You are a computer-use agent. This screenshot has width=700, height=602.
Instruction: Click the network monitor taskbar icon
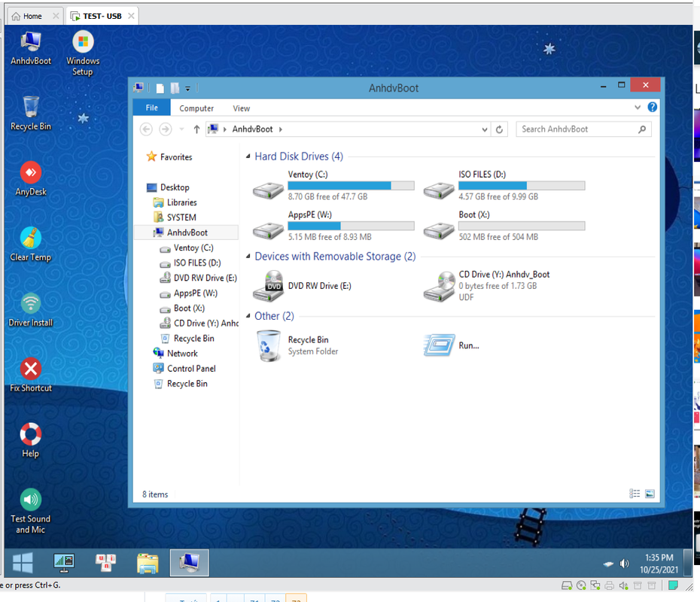coord(64,562)
